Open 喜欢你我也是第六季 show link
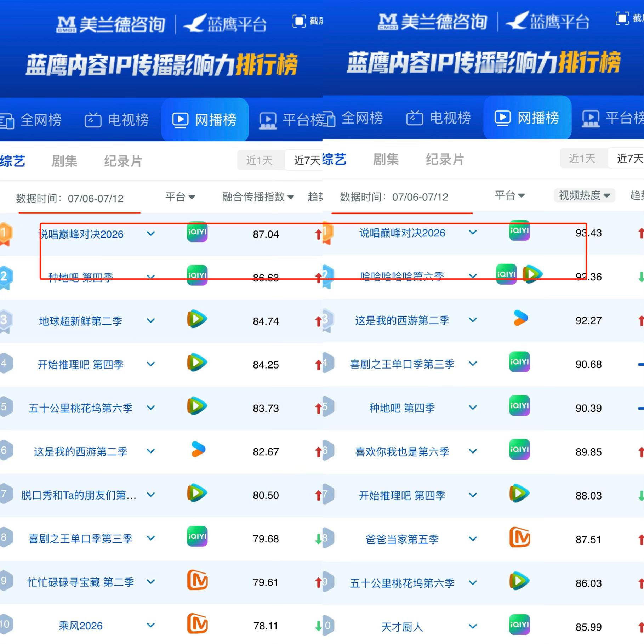644x644 pixels. tap(402, 452)
